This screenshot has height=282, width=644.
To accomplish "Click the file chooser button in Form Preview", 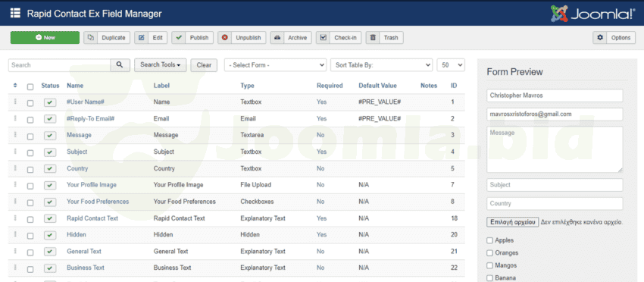I will coord(512,222).
